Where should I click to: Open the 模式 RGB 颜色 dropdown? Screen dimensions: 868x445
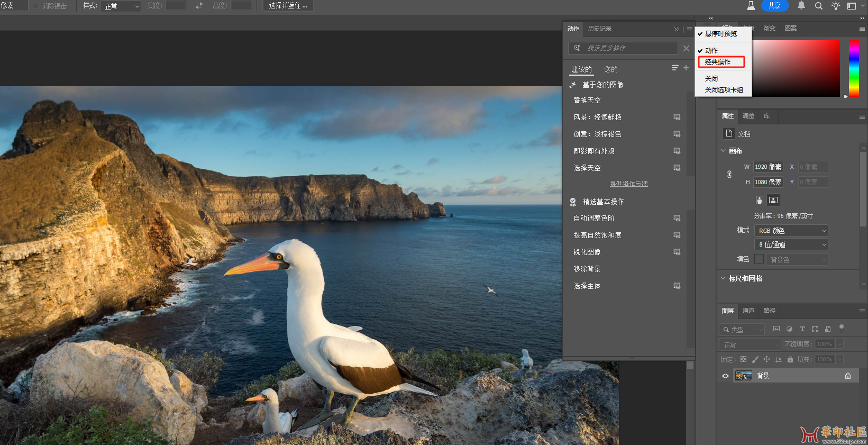[791, 231]
